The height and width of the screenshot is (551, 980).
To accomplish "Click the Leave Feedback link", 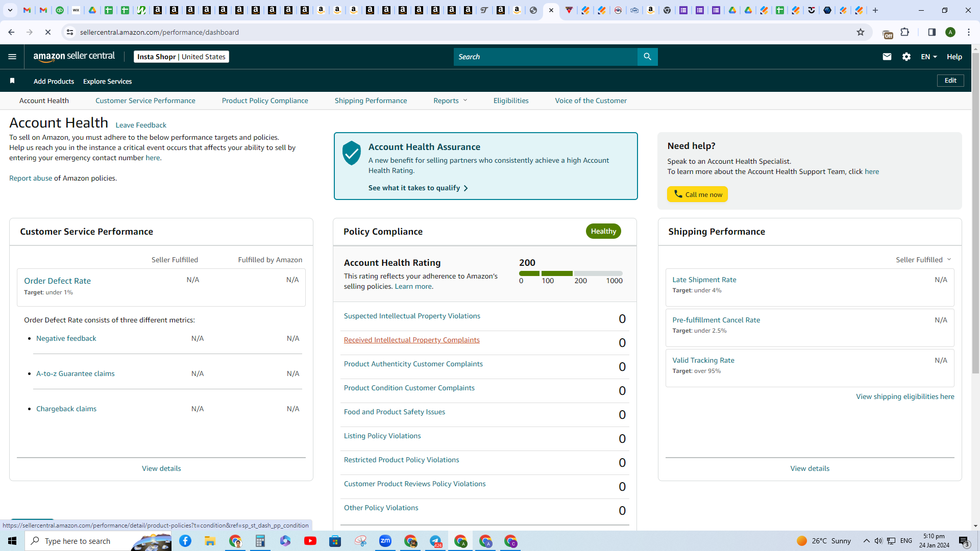I will (141, 125).
